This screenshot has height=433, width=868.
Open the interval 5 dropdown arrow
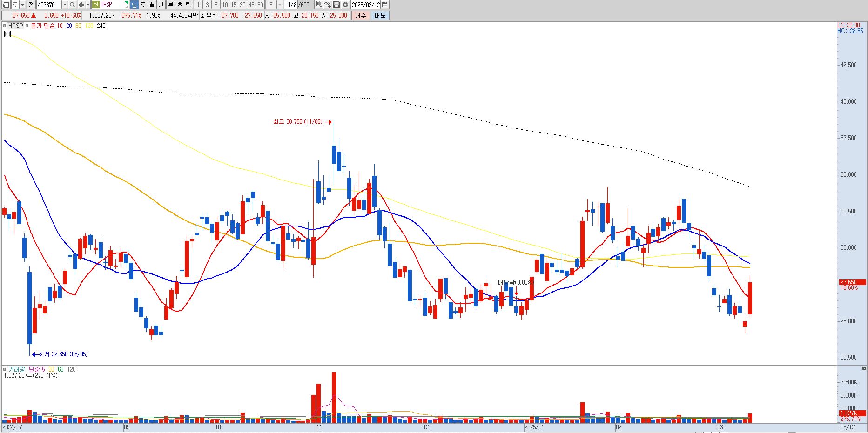[280, 5]
